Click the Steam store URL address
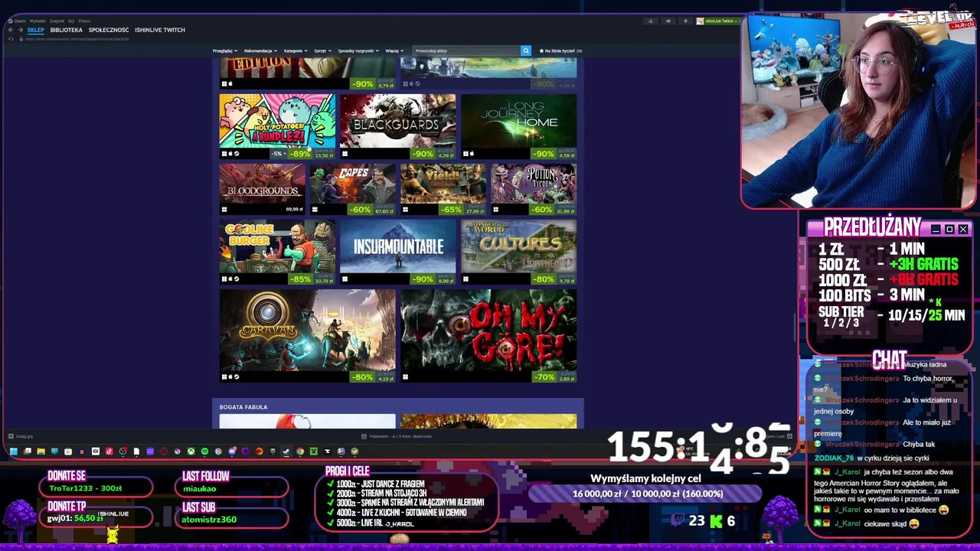The image size is (980, 551). (x=77, y=39)
